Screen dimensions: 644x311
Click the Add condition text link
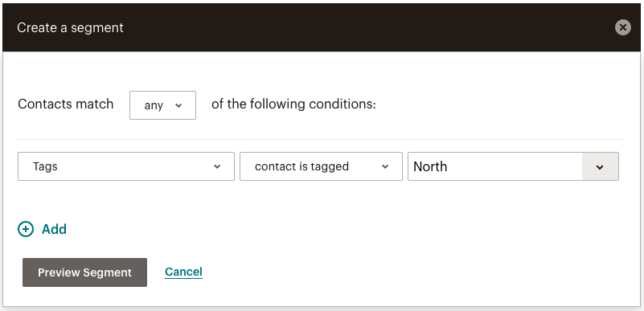pyautogui.click(x=54, y=229)
